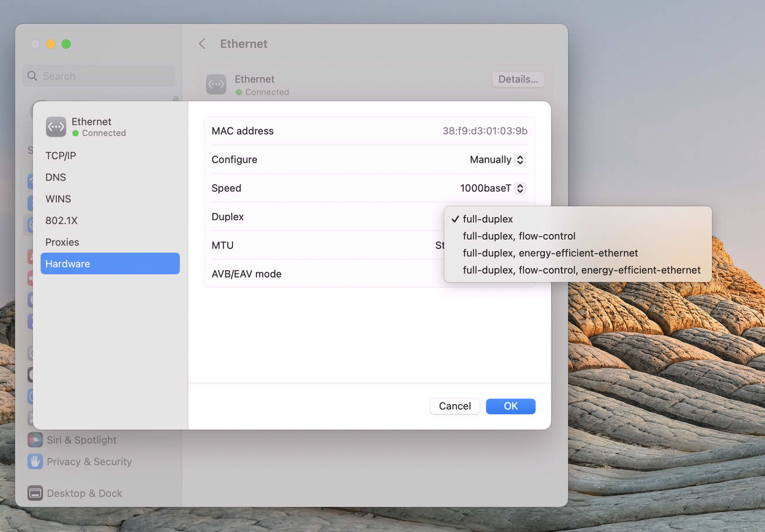Click the AVB/EAV mode label
This screenshot has width=765, height=532.
[246, 274]
